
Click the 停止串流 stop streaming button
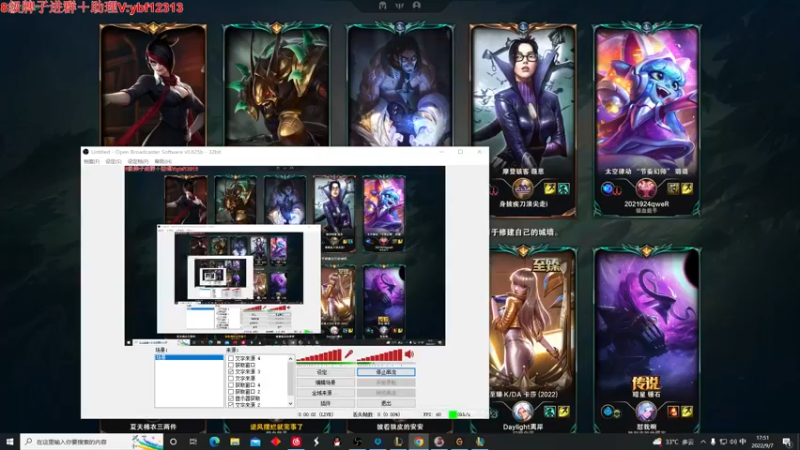[386, 372]
